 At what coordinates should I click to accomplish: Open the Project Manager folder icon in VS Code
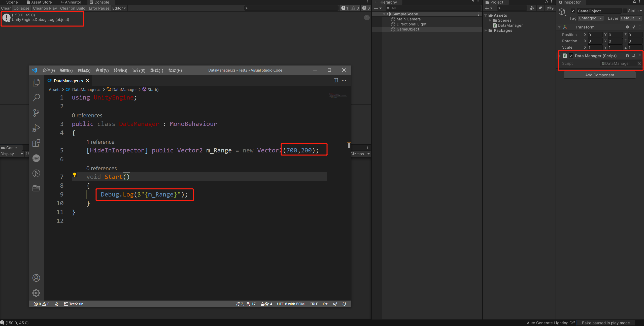pos(36,188)
